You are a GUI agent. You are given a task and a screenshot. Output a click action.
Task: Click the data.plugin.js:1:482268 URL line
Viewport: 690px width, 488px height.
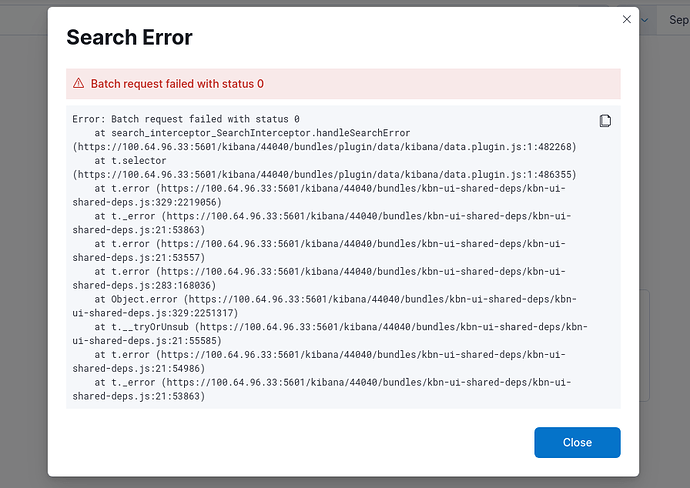tap(324, 147)
